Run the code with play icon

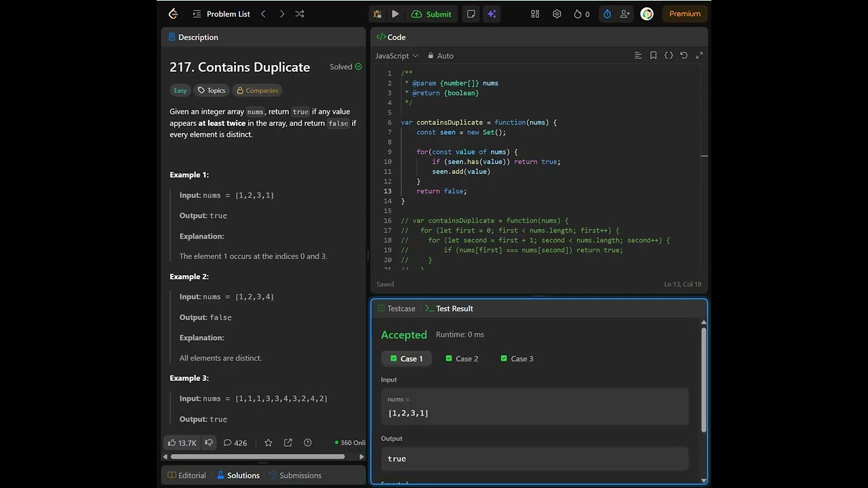pos(395,14)
